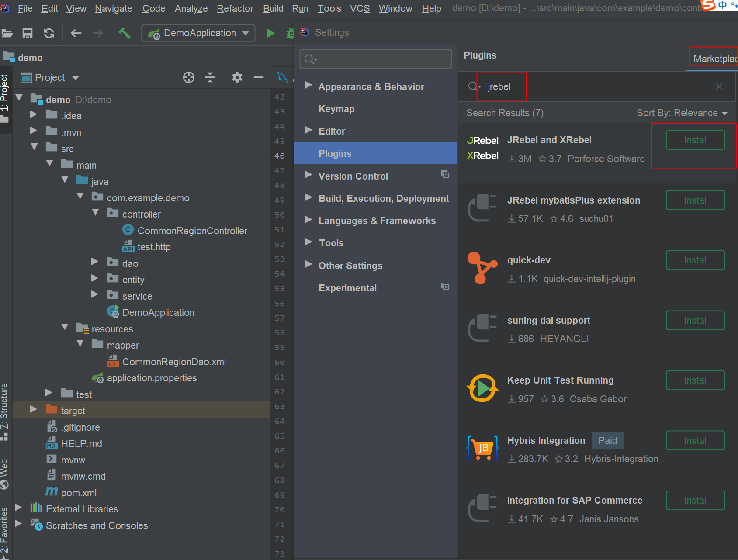Select Plugins in the Settings list
This screenshot has height=560, width=738.
point(376,153)
